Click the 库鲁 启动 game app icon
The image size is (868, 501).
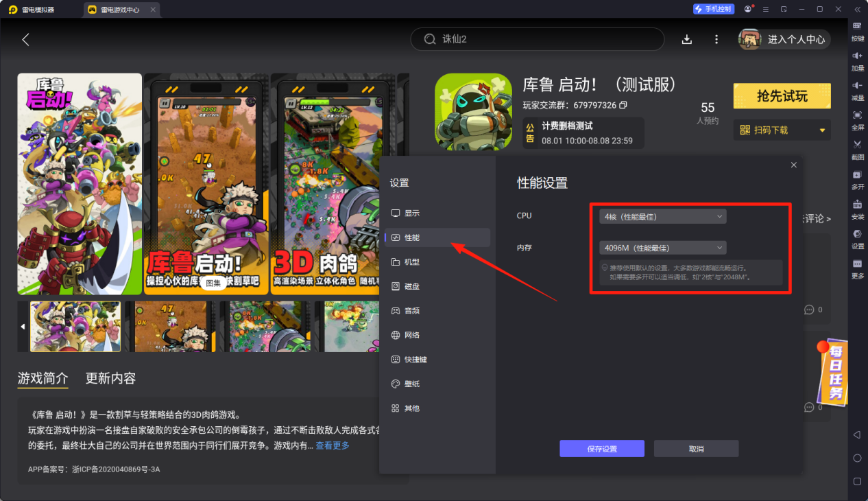473,112
